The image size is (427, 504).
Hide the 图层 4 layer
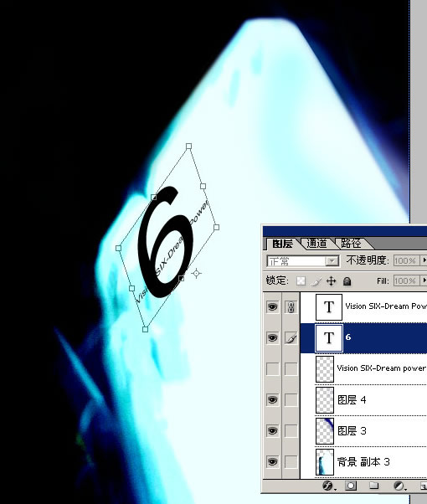click(273, 400)
